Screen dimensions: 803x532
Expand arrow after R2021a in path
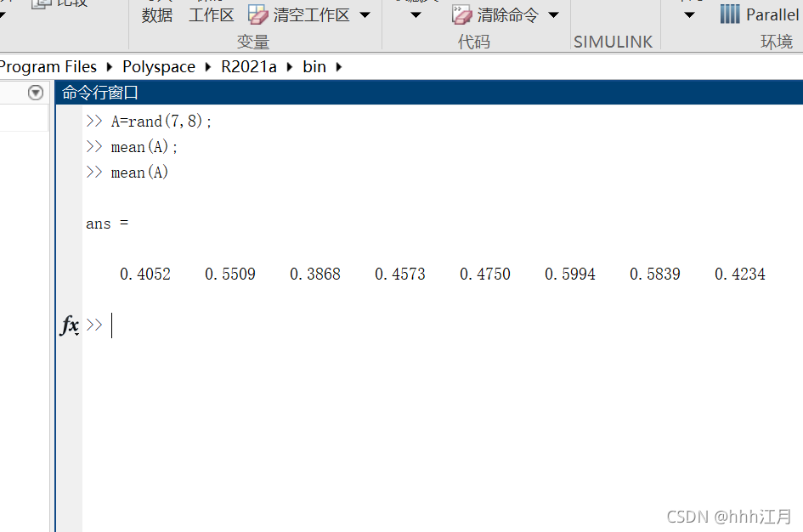pyautogui.click(x=290, y=66)
